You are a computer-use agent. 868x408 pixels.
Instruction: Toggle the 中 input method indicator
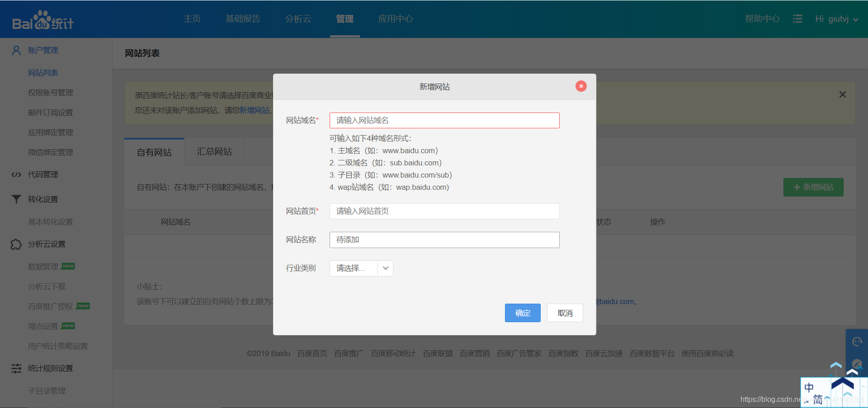(x=809, y=387)
